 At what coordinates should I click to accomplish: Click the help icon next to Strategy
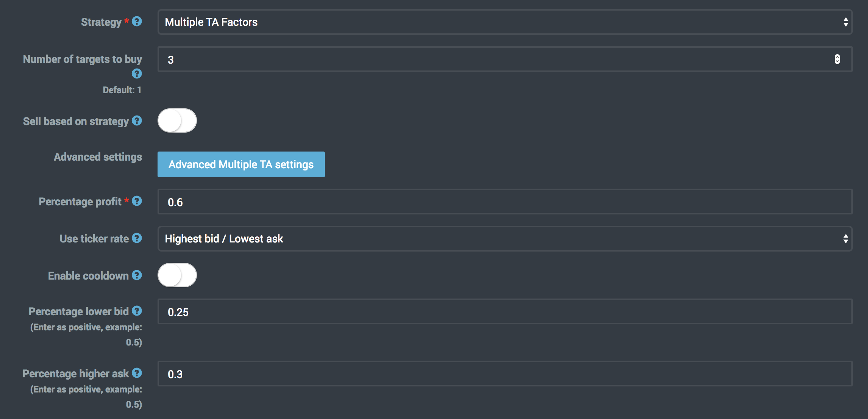(137, 22)
